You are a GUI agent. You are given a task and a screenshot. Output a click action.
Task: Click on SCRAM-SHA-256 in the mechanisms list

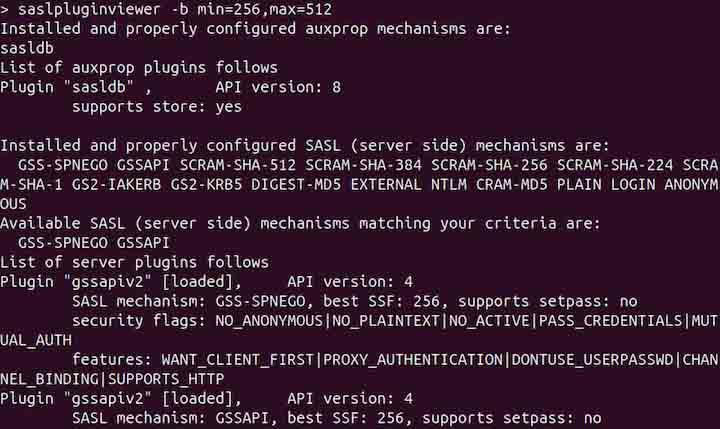point(494,164)
